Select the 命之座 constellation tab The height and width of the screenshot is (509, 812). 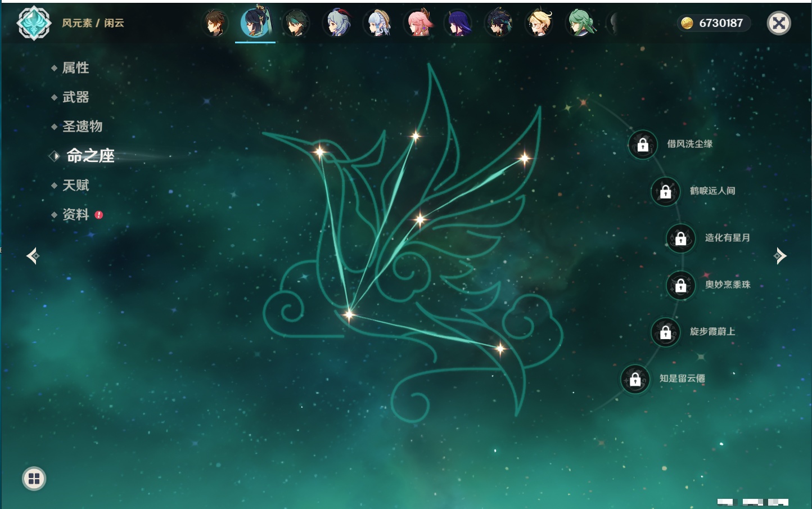point(91,156)
